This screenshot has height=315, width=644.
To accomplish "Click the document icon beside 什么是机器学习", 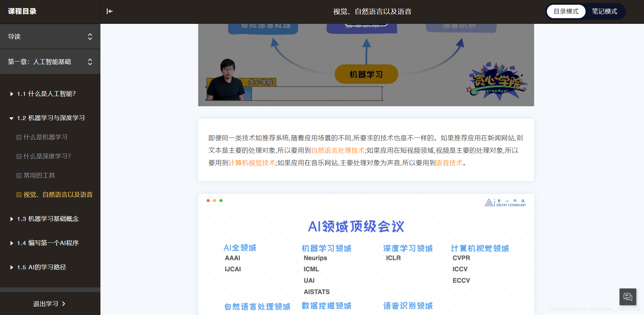I will coord(18,137).
